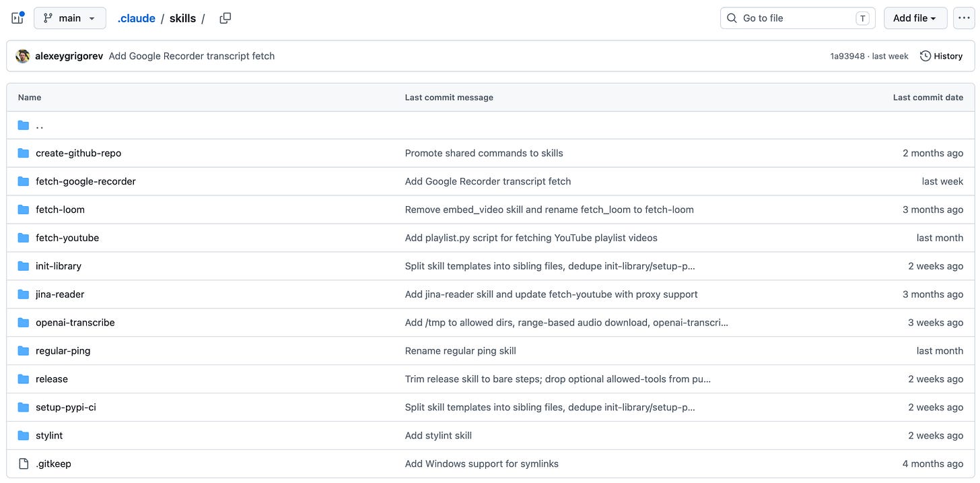The width and height of the screenshot is (980, 483).
Task: Open the fetch-loom folder
Action: point(60,210)
